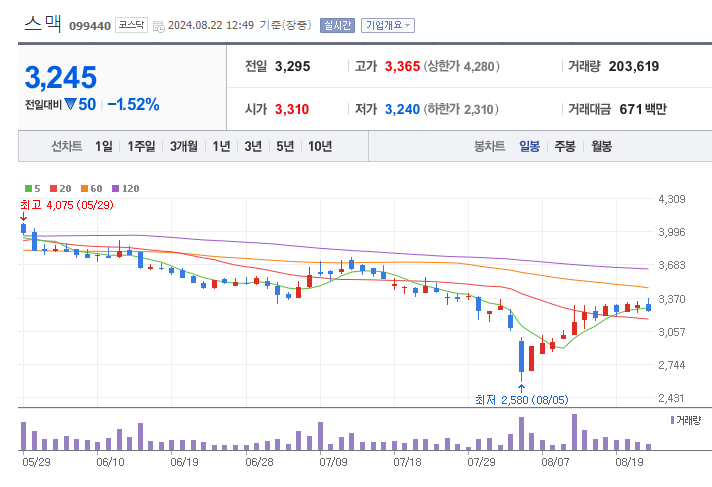
Task: Select the 일봉 daily candle chart
Action: click(x=529, y=146)
